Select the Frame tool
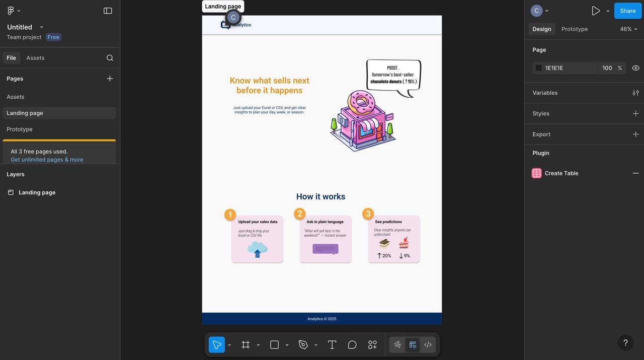644x360 pixels. 246,344
